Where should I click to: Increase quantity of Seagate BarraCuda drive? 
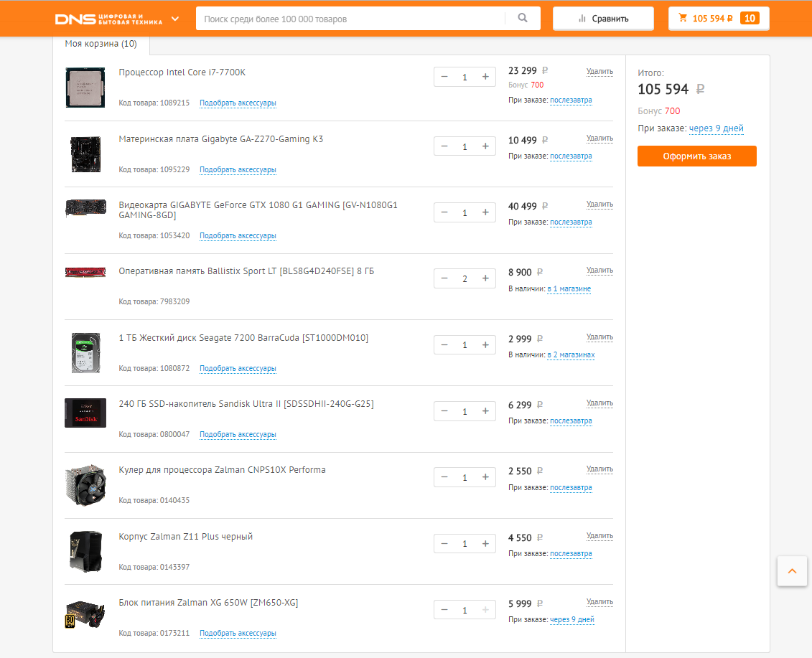click(485, 345)
